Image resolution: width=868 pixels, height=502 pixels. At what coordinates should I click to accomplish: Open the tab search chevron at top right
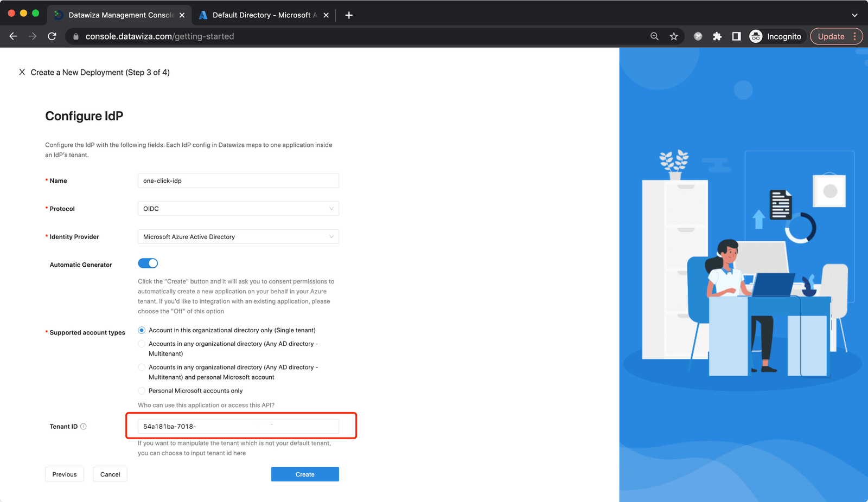click(x=854, y=15)
